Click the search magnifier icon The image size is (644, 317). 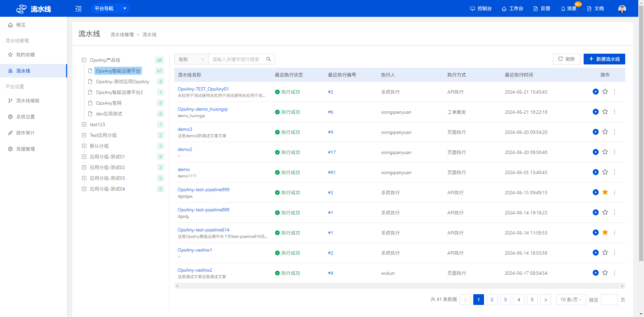[x=269, y=59]
